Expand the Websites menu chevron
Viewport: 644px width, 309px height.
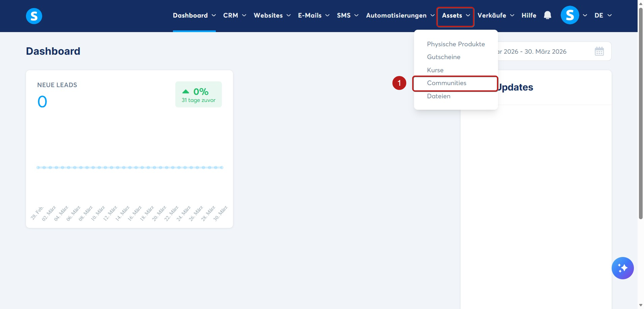[x=289, y=15]
